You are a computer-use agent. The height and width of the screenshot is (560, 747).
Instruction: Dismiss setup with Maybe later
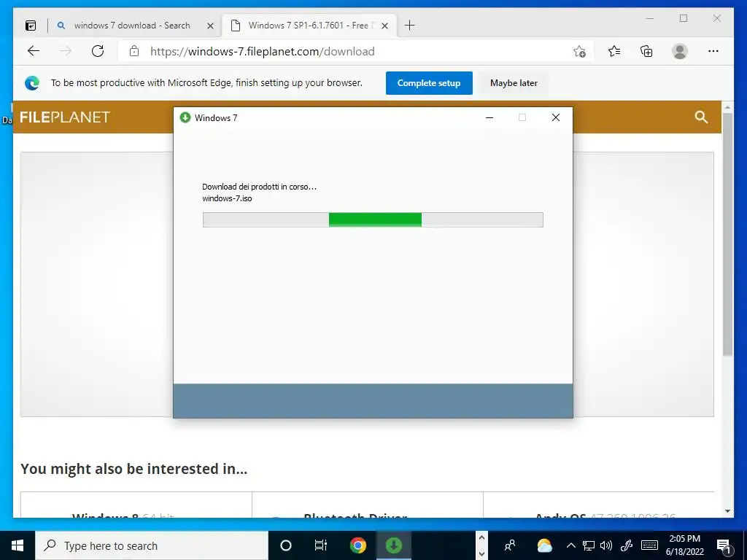[514, 83]
